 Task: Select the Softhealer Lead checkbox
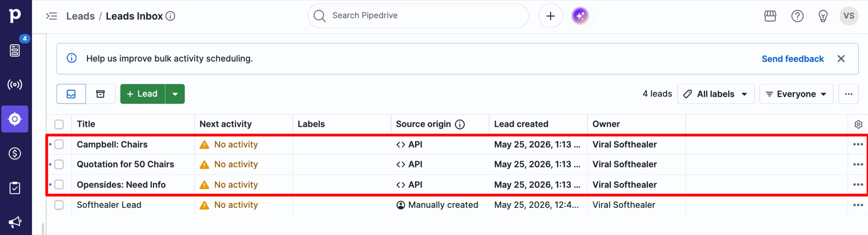click(x=59, y=205)
